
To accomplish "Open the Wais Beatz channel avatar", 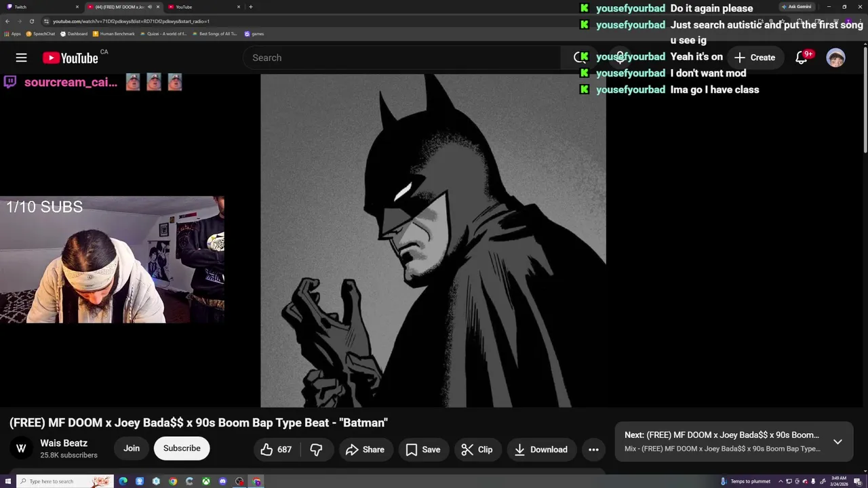I will click(21, 448).
